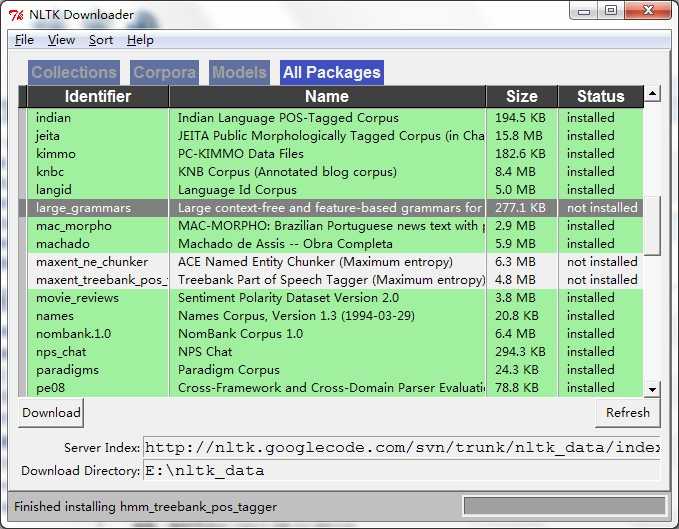679x529 pixels.
Task: Click the Status column header
Action: tap(601, 96)
